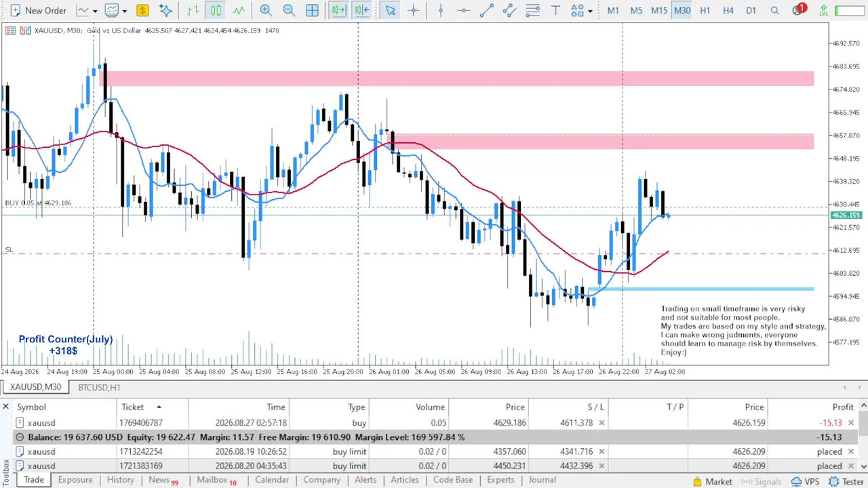Open the VPS link in status bar
The height and width of the screenshot is (488, 868).
pyautogui.click(x=806, y=482)
